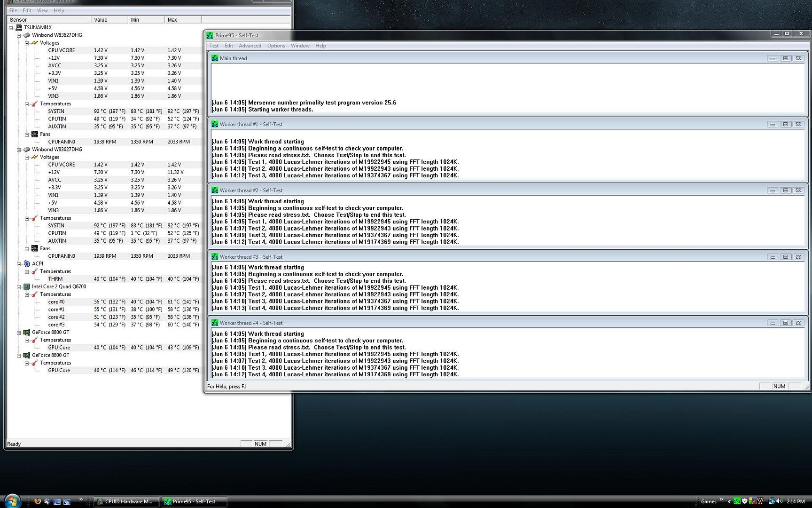Screen dimensions: 812x508
Task: Open the network status tray icon
Action: pos(772,501)
